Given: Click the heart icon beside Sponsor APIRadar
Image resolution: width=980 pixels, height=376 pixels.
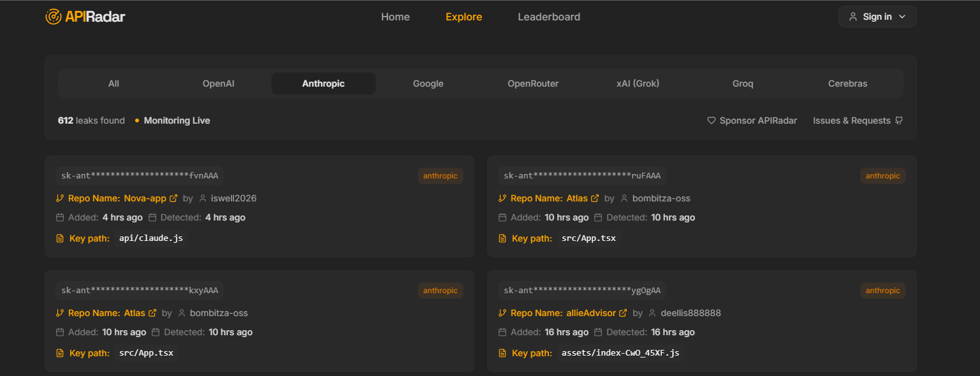Looking at the screenshot, I should click(712, 120).
